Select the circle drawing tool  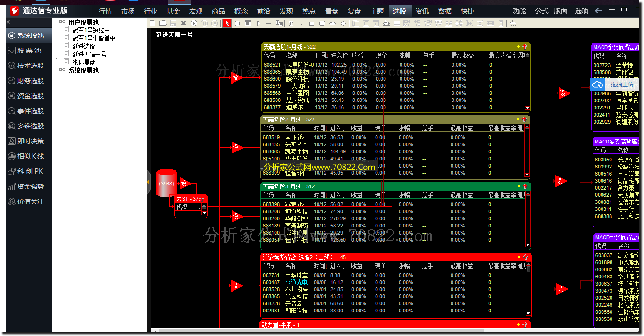coord(343,23)
